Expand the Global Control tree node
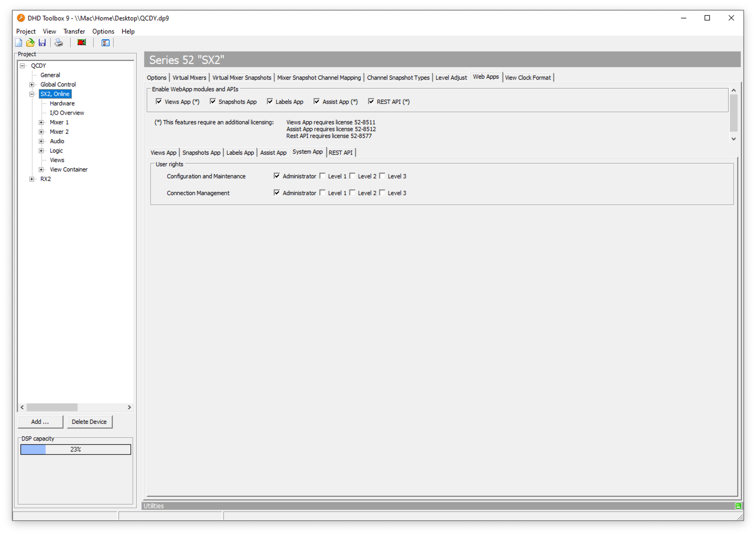 click(32, 85)
